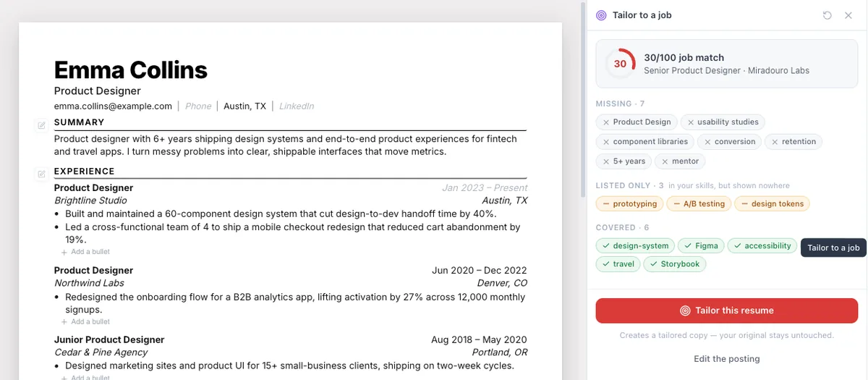Click the edit icon next to EXPERIENCE

point(41,174)
